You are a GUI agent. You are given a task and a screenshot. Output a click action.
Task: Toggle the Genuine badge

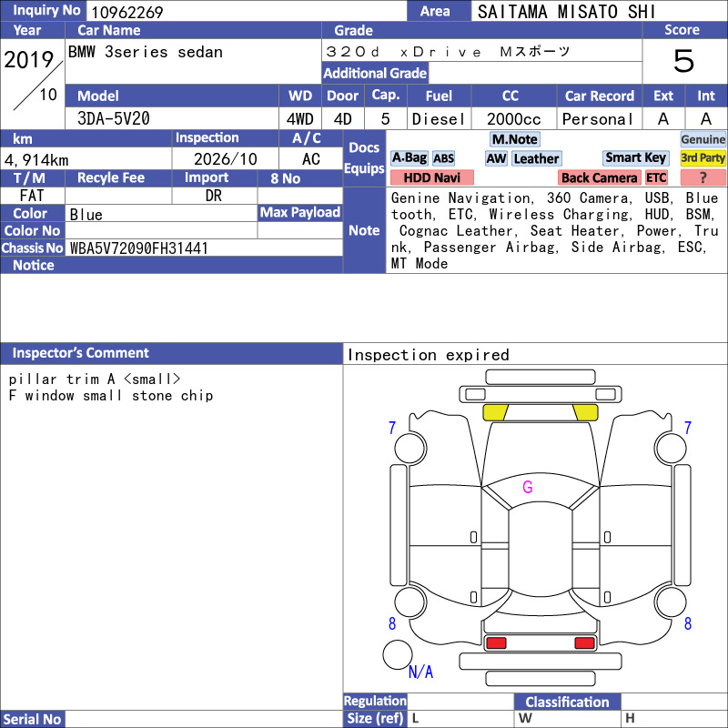703,139
